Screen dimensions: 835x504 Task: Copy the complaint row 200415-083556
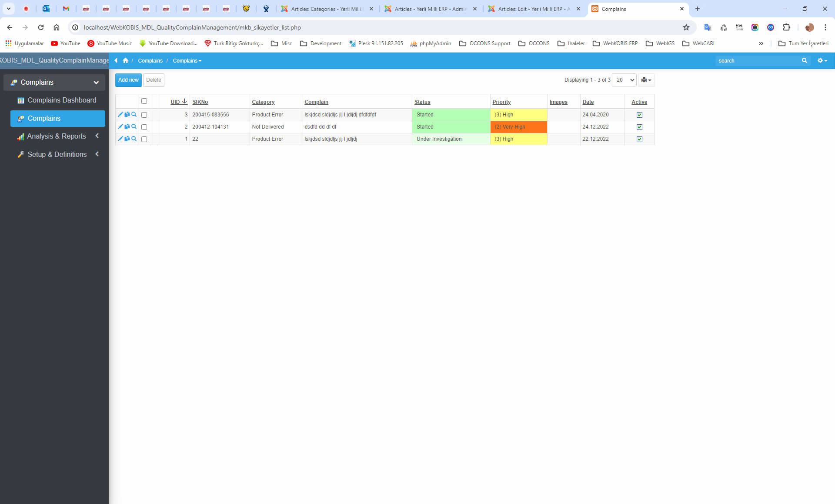point(127,115)
